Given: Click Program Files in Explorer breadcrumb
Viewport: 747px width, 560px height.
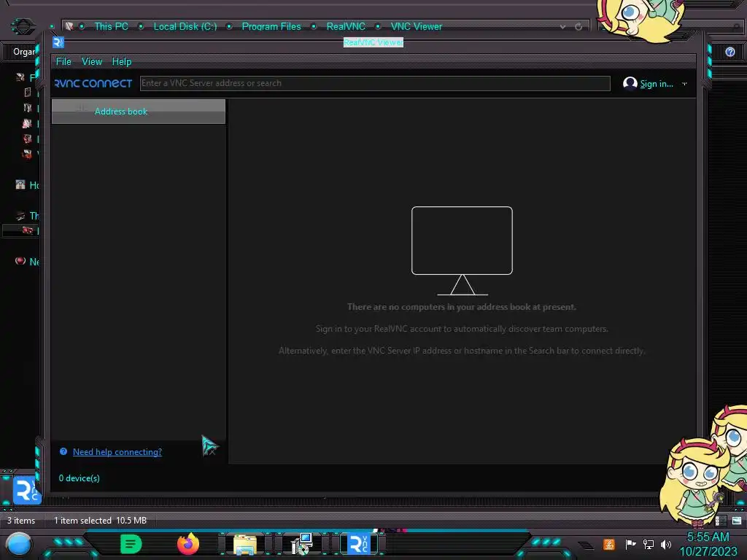Looking at the screenshot, I should 271,27.
